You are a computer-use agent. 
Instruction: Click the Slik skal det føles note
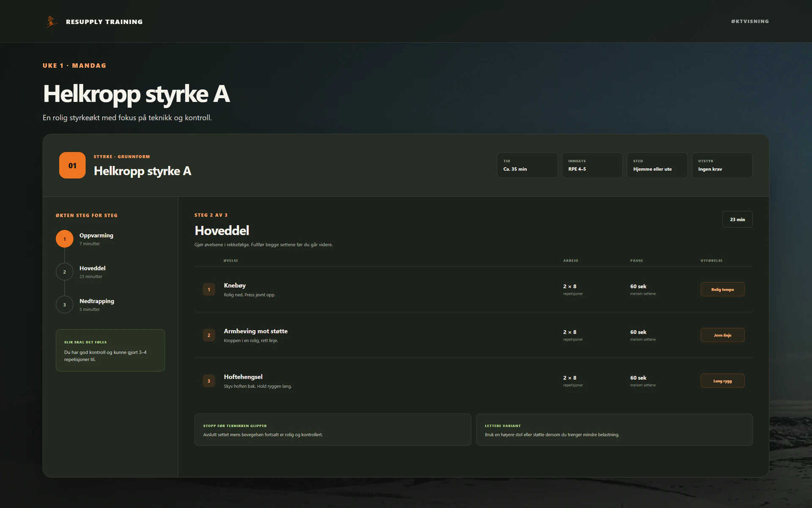click(110, 351)
